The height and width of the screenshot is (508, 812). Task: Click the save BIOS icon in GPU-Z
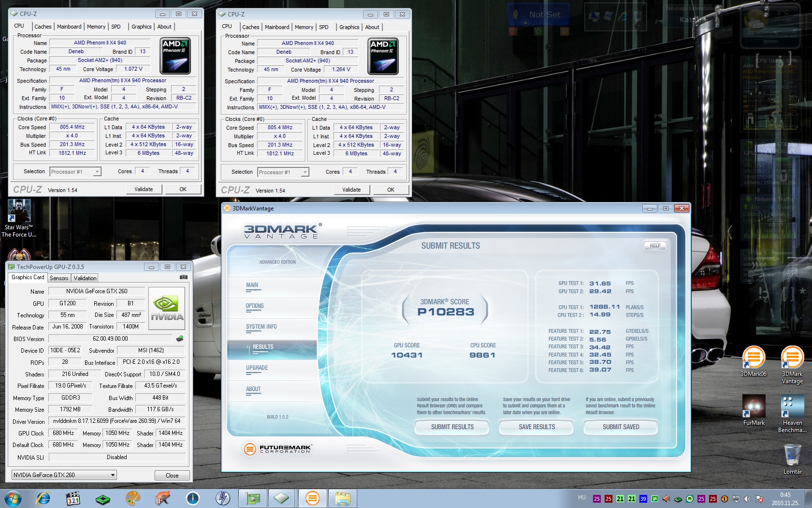click(x=180, y=339)
